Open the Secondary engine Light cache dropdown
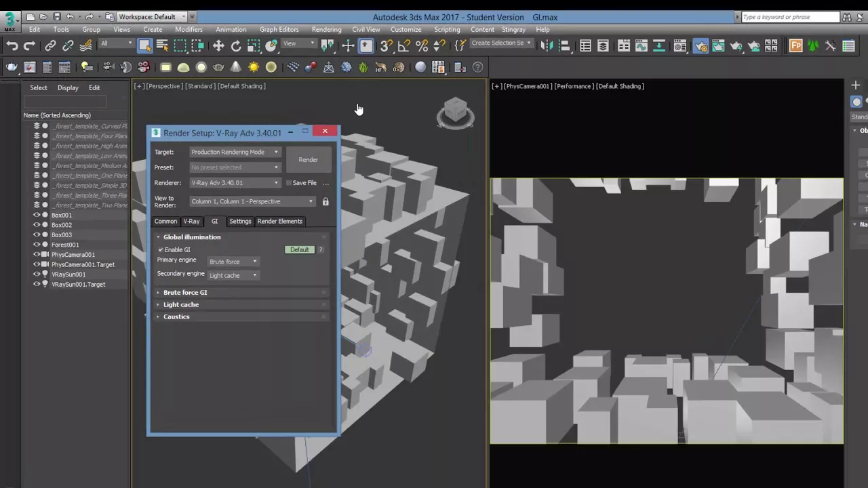 [x=233, y=276]
